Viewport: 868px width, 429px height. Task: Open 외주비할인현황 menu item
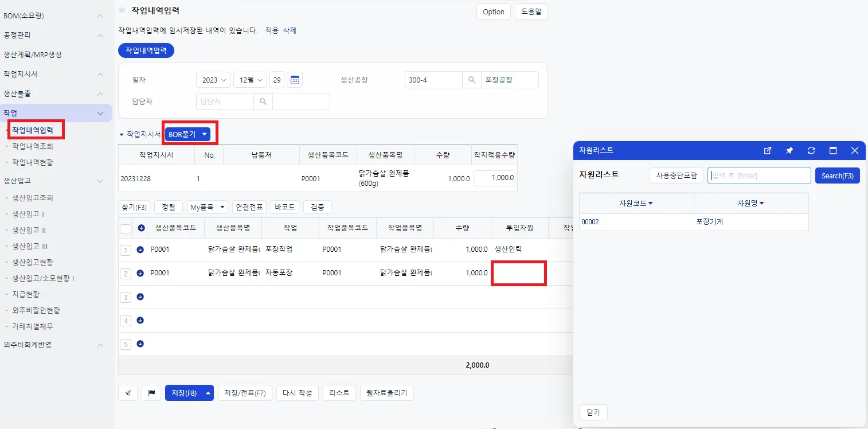(36, 310)
